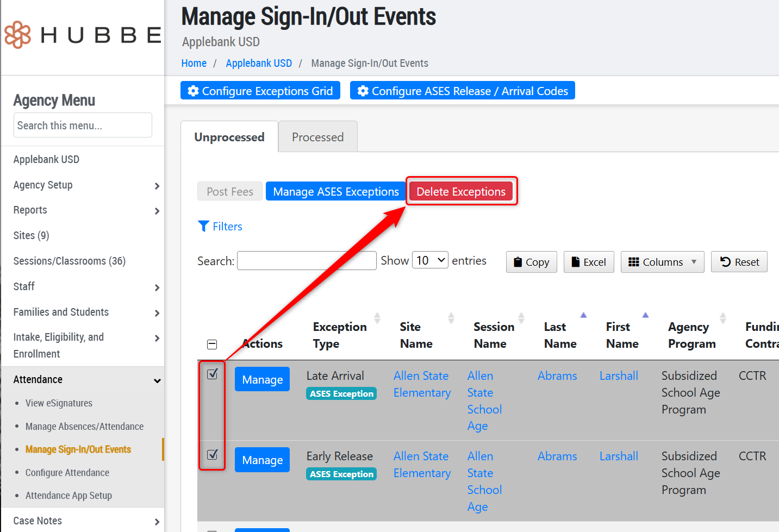
Task: Open Configure Attendance menu item
Action: pos(67,473)
